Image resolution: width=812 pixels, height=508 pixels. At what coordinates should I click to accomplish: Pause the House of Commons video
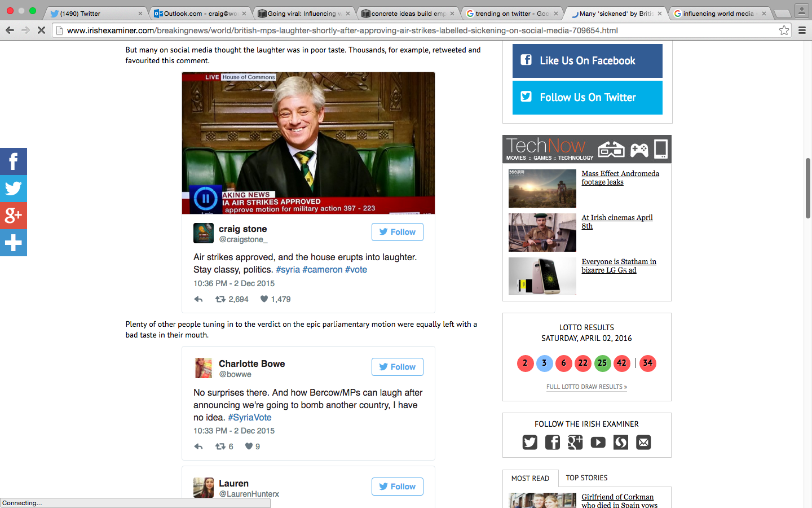tap(205, 198)
